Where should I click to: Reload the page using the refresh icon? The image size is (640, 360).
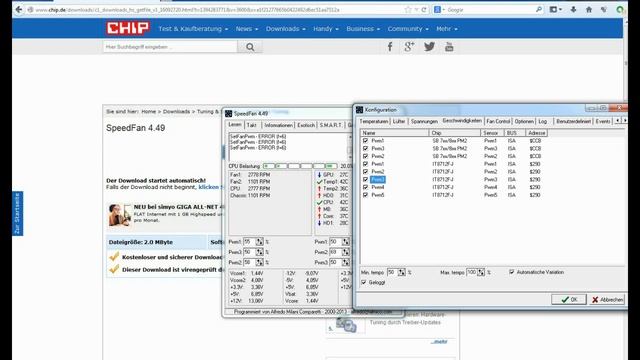coord(424,10)
